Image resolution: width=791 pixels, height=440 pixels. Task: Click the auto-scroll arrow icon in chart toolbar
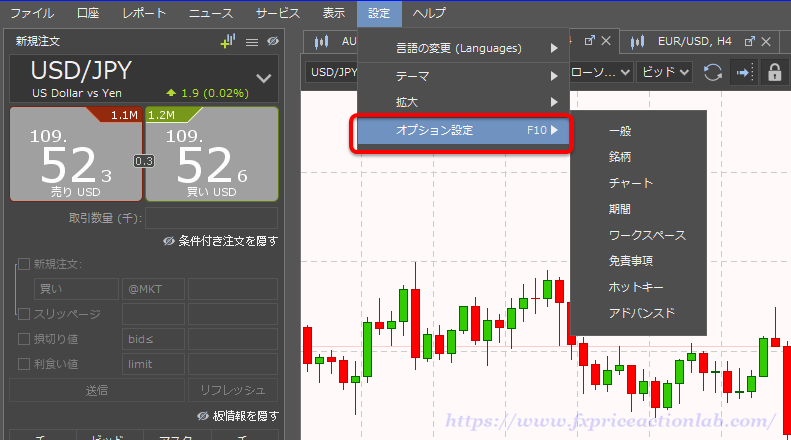point(743,72)
